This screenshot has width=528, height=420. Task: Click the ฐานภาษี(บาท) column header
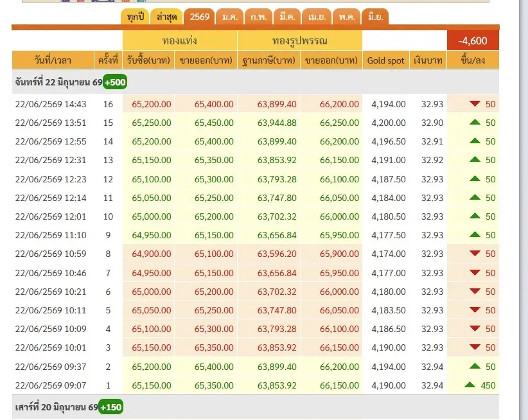[x=268, y=60]
